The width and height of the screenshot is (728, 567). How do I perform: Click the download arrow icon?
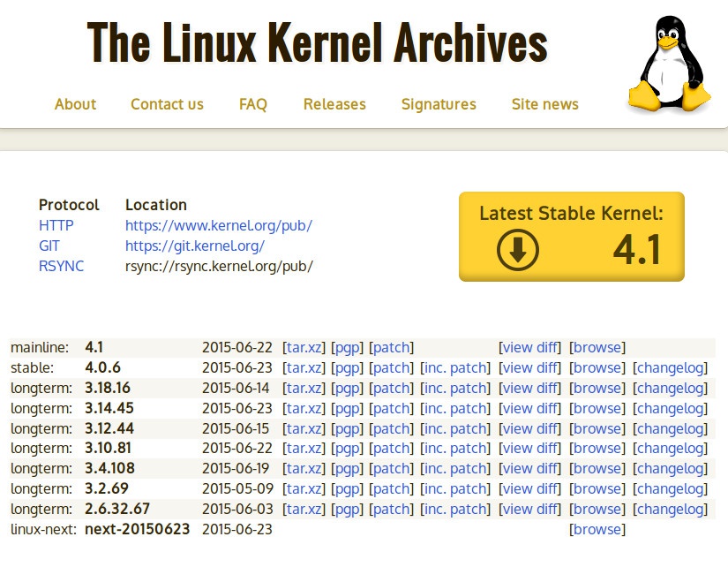pyautogui.click(x=518, y=250)
